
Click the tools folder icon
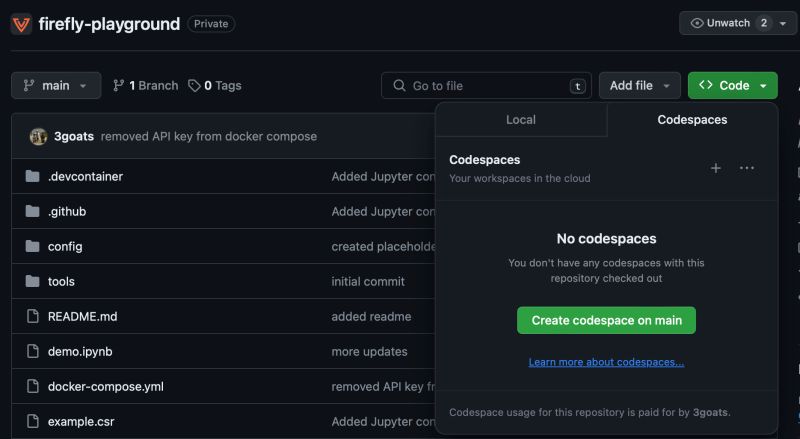click(x=32, y=281)
